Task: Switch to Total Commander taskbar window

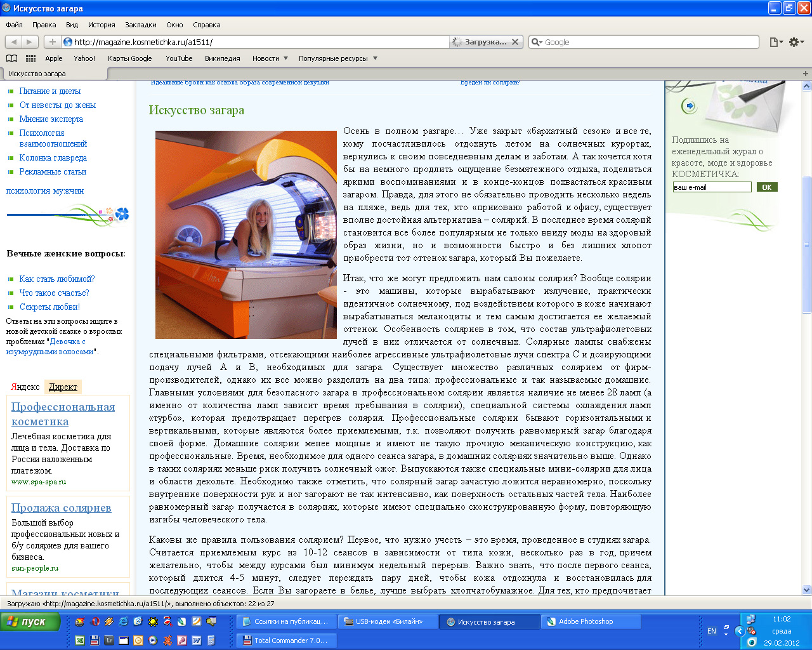Action: (286, 640)
